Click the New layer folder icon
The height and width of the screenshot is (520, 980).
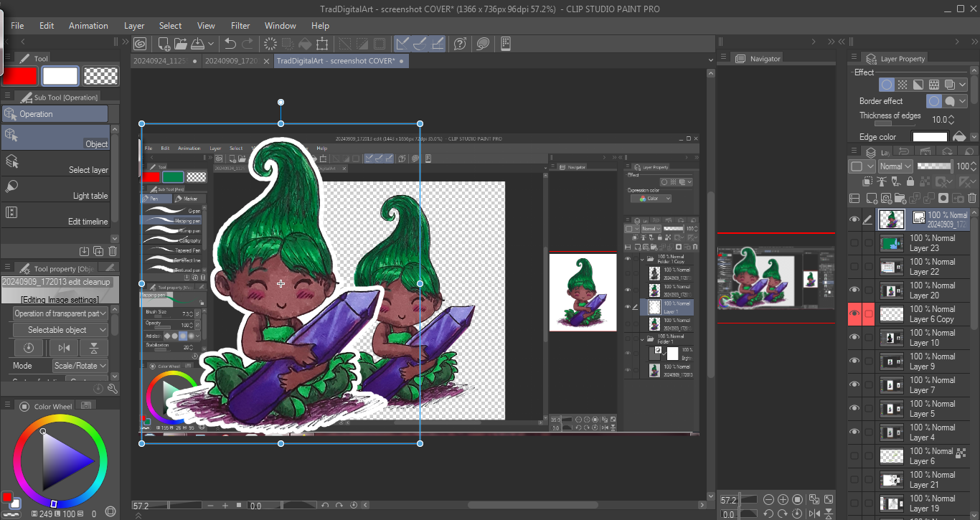coord(900,199)
